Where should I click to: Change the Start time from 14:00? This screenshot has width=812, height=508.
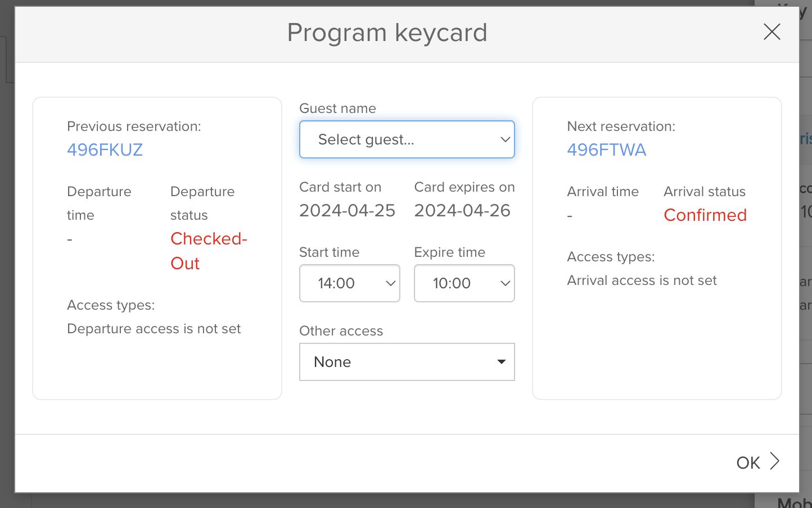(350, 283)
